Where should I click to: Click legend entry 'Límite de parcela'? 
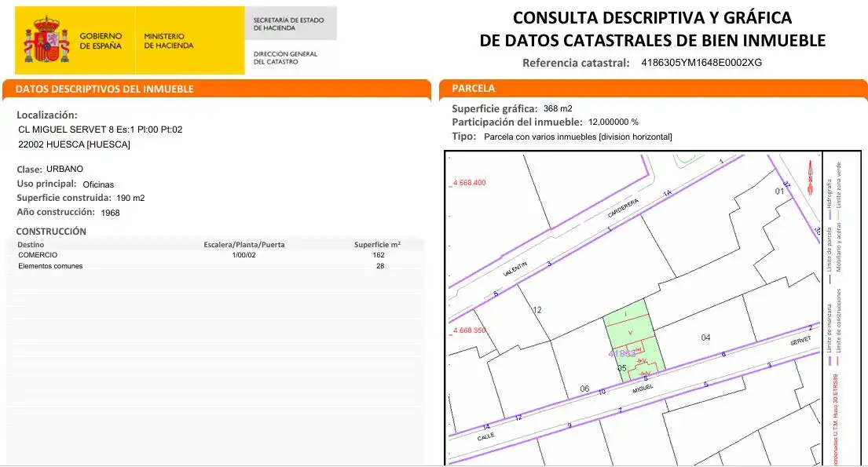click(x=830, y=249)
